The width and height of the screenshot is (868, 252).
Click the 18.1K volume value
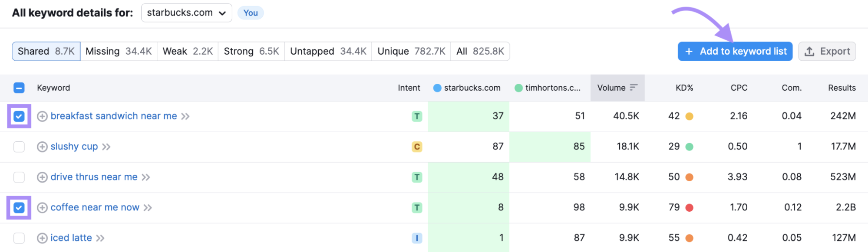point(628,147)
